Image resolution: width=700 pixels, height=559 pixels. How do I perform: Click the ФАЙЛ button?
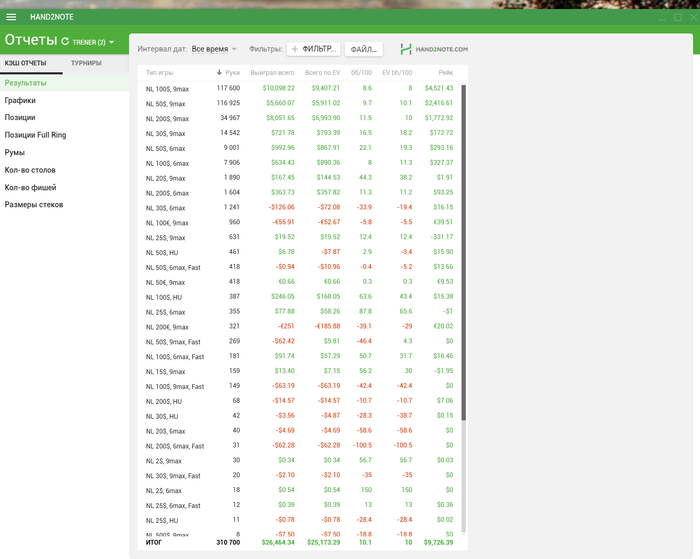coord(364,49)
